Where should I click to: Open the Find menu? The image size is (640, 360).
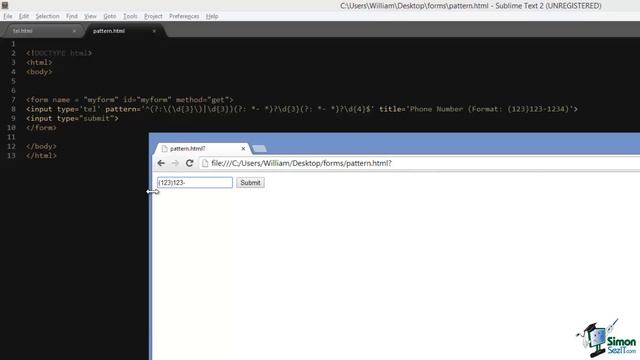tap(71, 16)
